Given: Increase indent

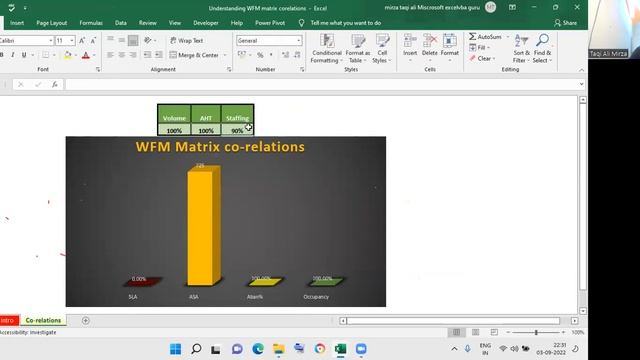Looking at the screenshot, I should point(159,55).
